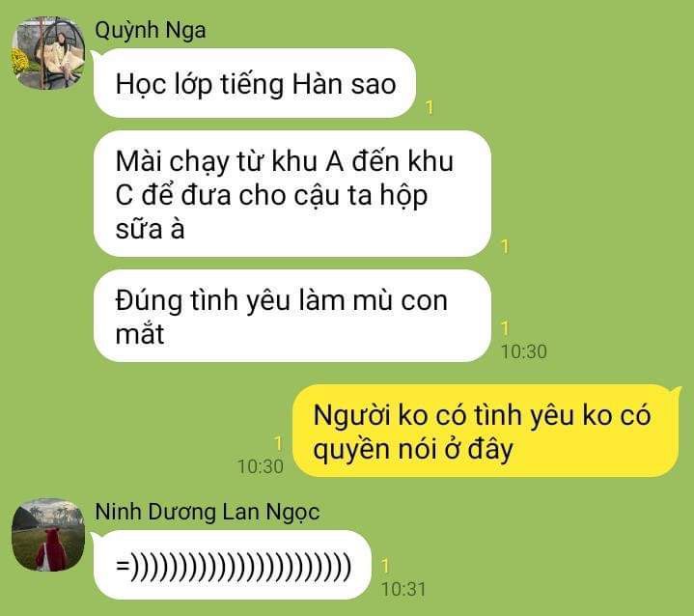Open Quỳnh Nga's profile avatar
694x616 pixels.
(x=48, y=53)
